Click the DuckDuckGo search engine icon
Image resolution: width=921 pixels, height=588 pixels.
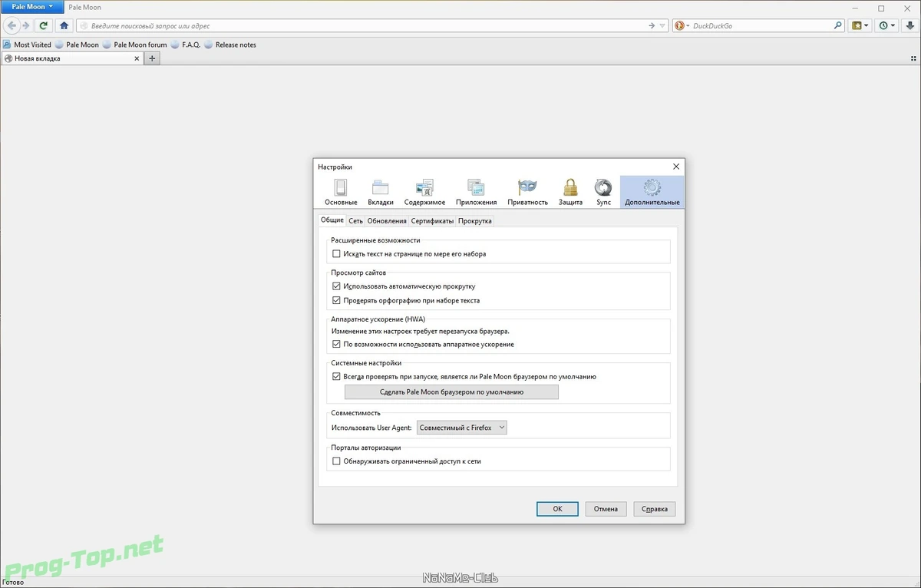[679, 25]
